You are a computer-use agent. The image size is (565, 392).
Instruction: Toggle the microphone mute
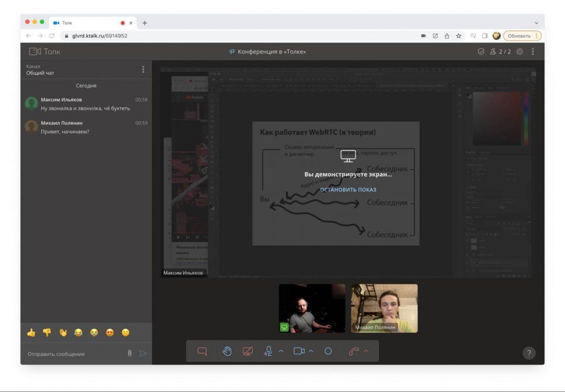click(268, 351)
